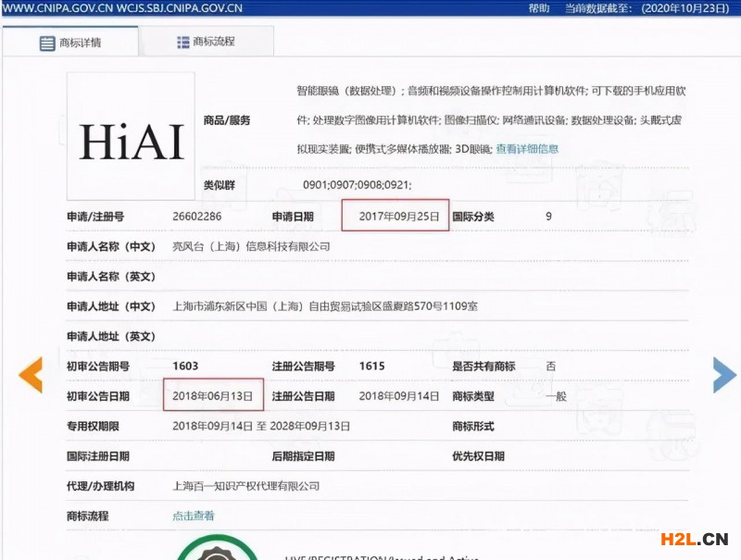Click the 专用权期限 label
Image resolution: width=741 pixels, height=560 pixels.
pyautogui.click(x=93, y=427)
